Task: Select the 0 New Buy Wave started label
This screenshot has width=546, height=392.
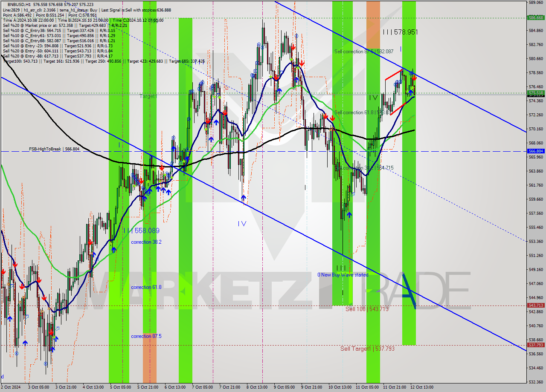Action: click(x=343, y=275)
